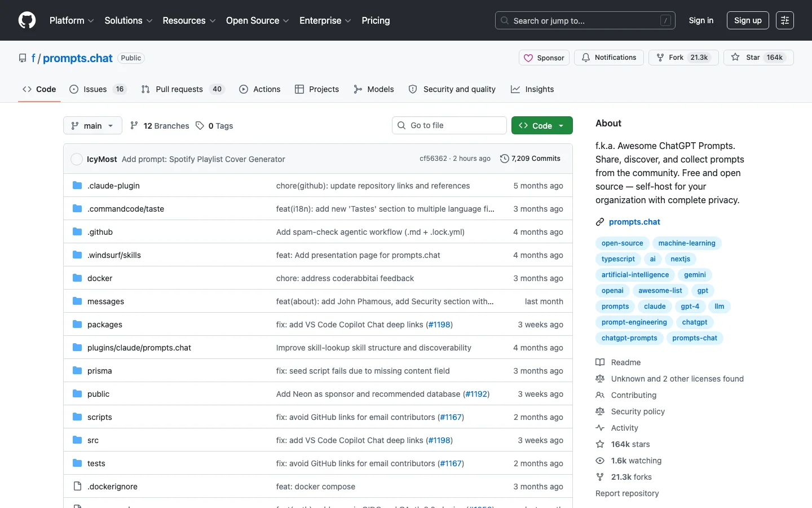812x508 pixels.
Task: Expand the Solutions menu
Action: point(129,20)
